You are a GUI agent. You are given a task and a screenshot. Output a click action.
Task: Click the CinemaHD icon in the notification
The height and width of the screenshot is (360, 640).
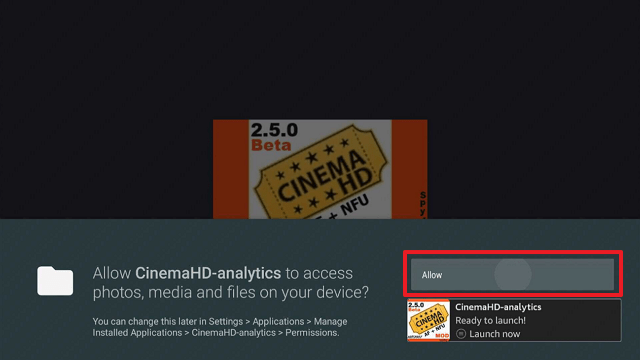click(x=428, y=320)
